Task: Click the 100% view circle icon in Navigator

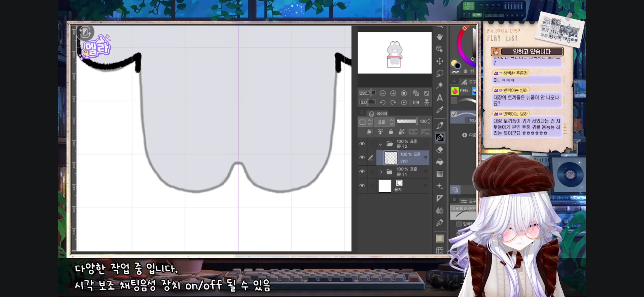Action: tap(404, 93)
